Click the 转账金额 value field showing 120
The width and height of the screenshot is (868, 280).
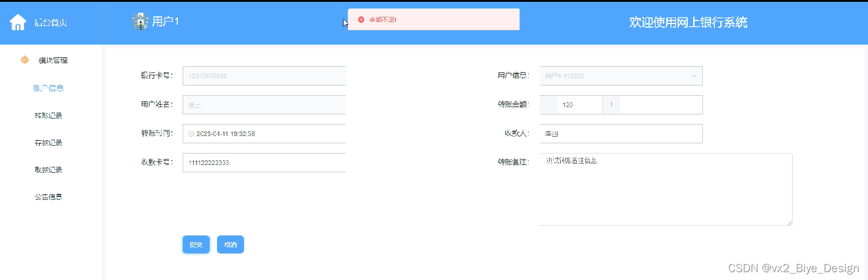tap(580, 105)
